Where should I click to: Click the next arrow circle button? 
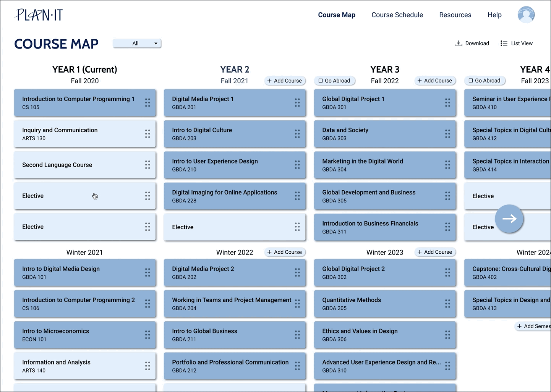click(509, 219)
